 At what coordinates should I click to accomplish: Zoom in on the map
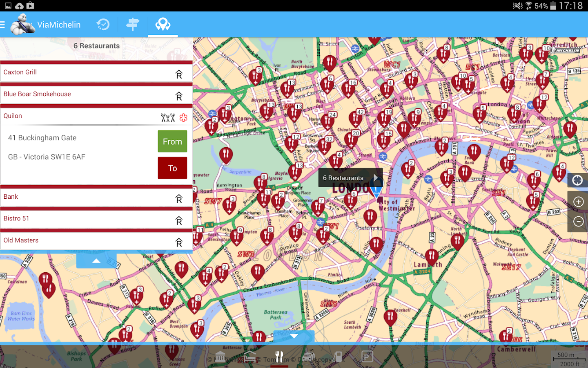pos(578,202)
